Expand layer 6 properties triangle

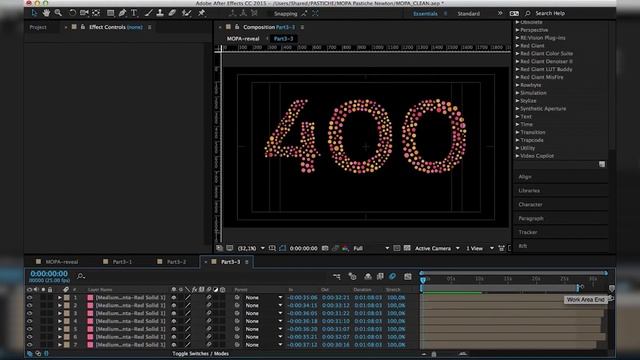tap(60, 337)
